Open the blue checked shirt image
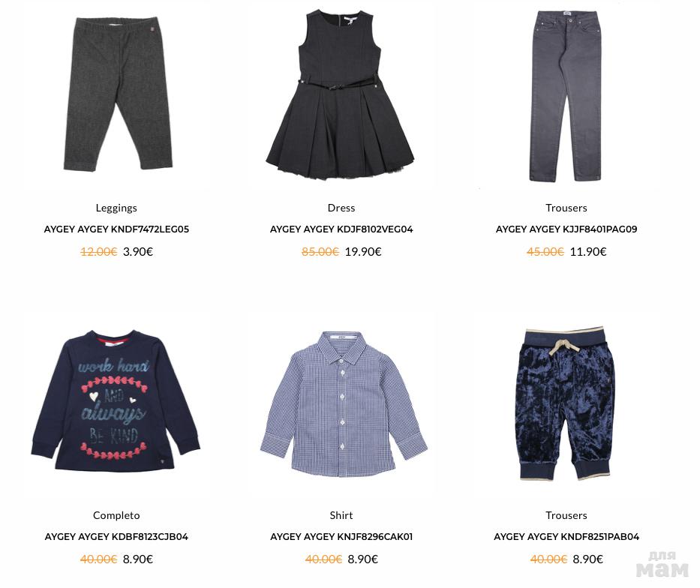 pyautogui.click(x=344, y=403)
